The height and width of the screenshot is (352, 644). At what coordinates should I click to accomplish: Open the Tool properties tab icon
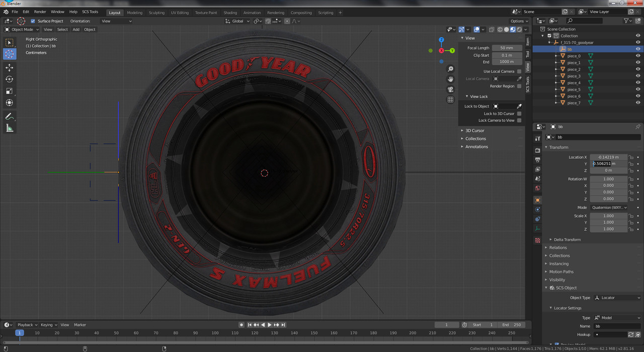tap(537, 138)
